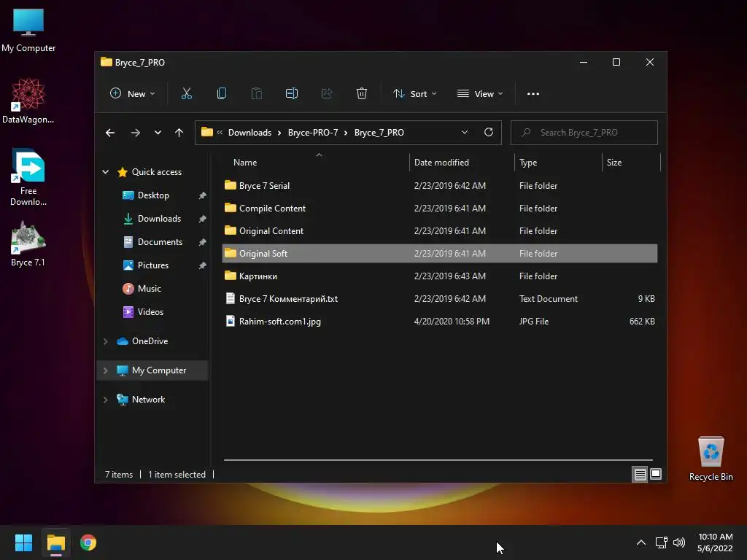Unpin Pictures from Quick access
Viewport: 747px width, 560px height.
(203, 265)
